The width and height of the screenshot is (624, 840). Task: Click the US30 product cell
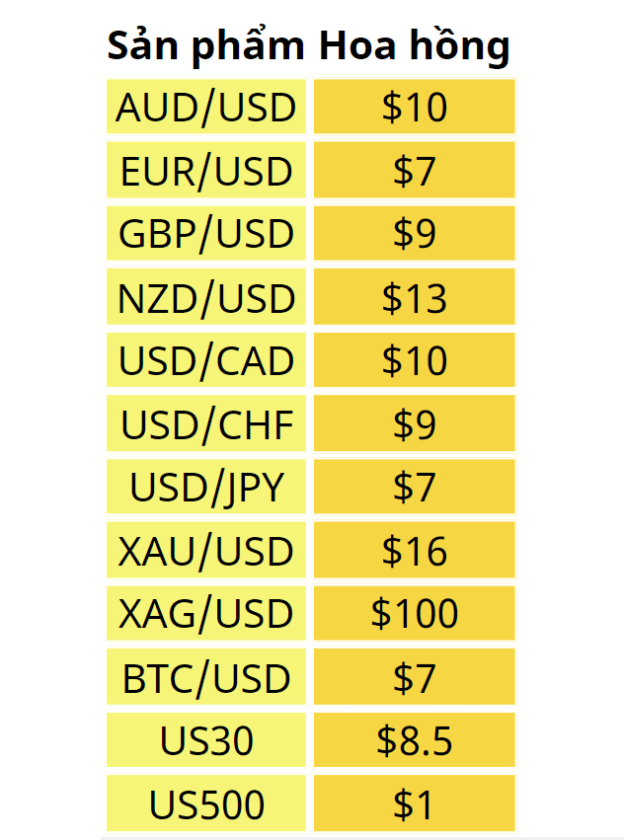click(206, 741)
